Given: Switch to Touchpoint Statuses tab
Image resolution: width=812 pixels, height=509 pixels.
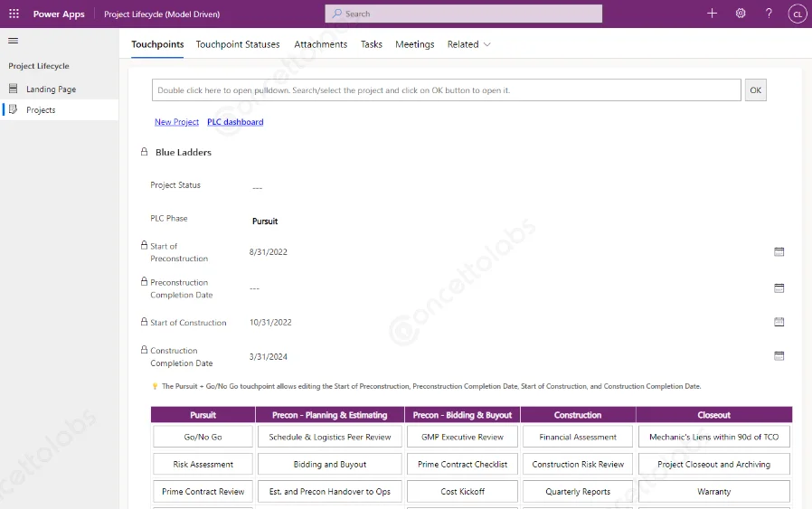Looking at the screenshot, I should (x=238, y=44).
